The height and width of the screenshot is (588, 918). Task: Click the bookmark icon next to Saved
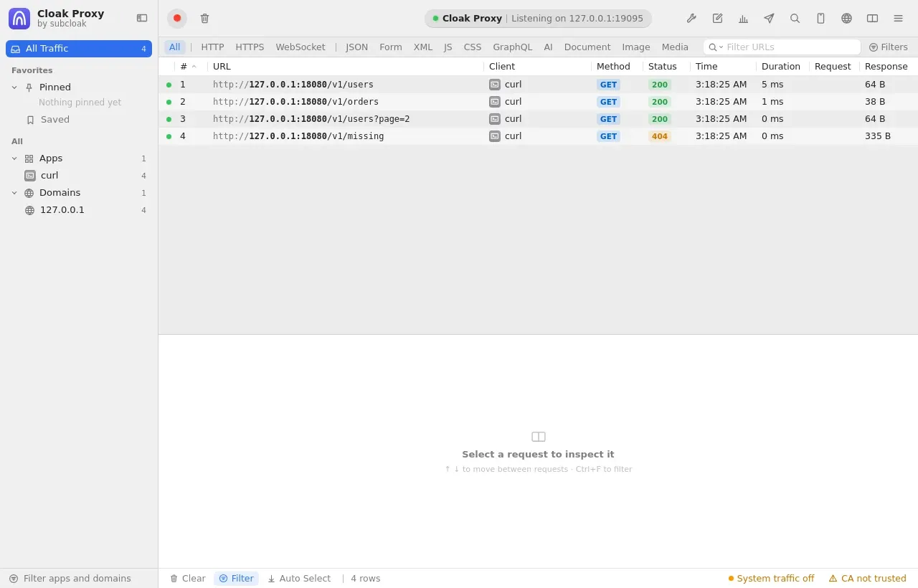click(30, 120)
